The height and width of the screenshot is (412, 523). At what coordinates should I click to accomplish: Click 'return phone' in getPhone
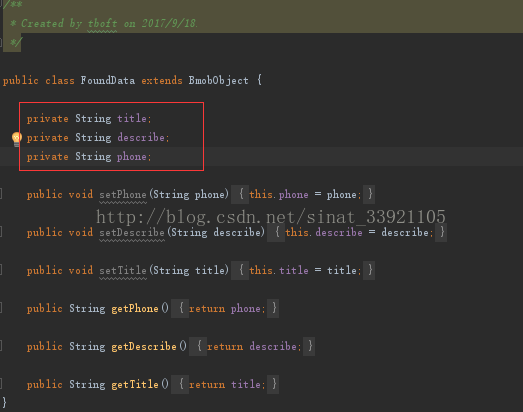[224, 309]
